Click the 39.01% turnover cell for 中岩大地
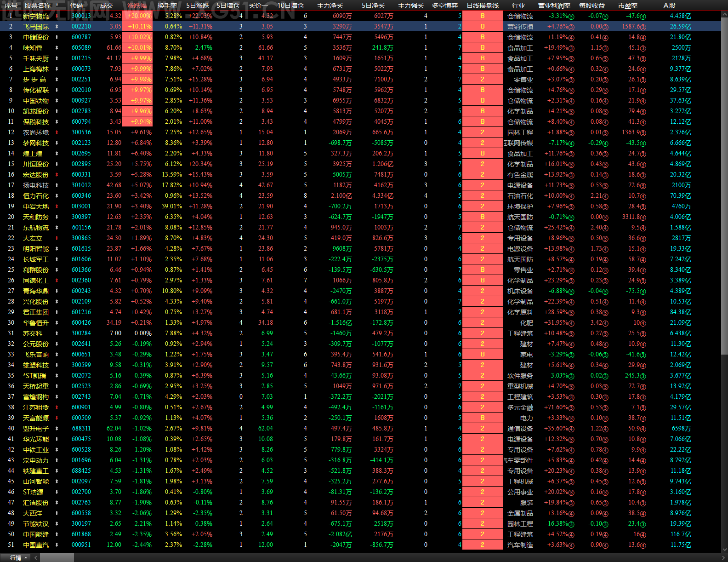The width and height of the screenshot is (728, 562). click(x=172, y=206)
